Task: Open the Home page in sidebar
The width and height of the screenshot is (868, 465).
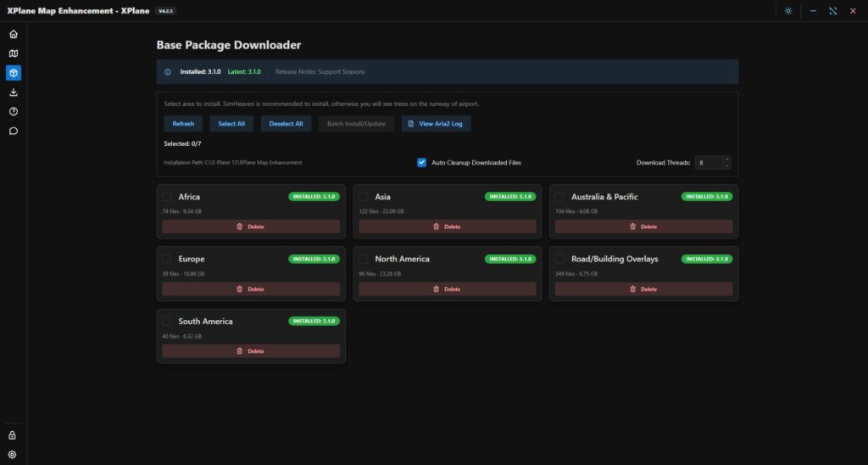Action: tap(13, 34)
